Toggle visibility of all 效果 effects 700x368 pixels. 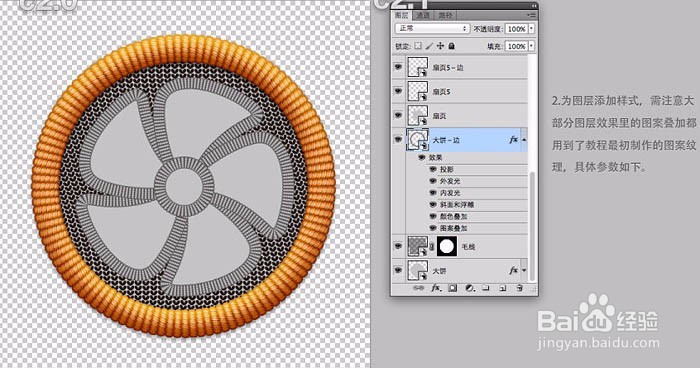point(422,158)
